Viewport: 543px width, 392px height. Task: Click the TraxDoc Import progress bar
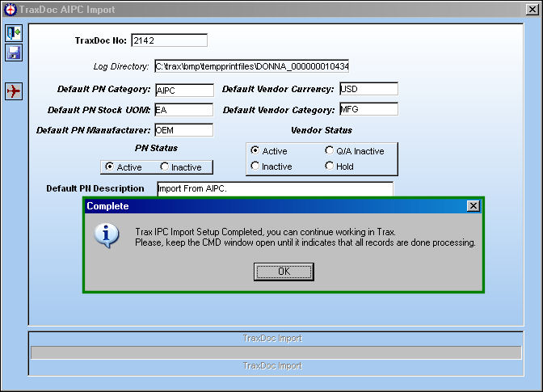(276, 352)
